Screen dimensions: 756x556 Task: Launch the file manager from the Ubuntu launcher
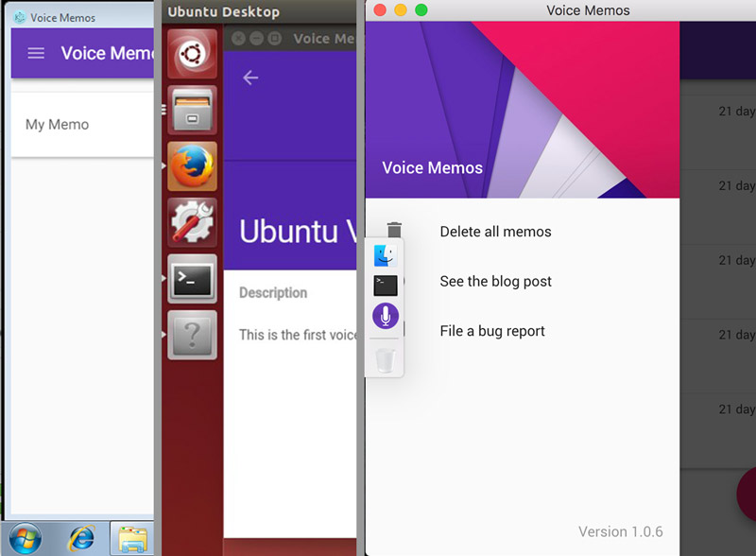click(x=192, y=111)
